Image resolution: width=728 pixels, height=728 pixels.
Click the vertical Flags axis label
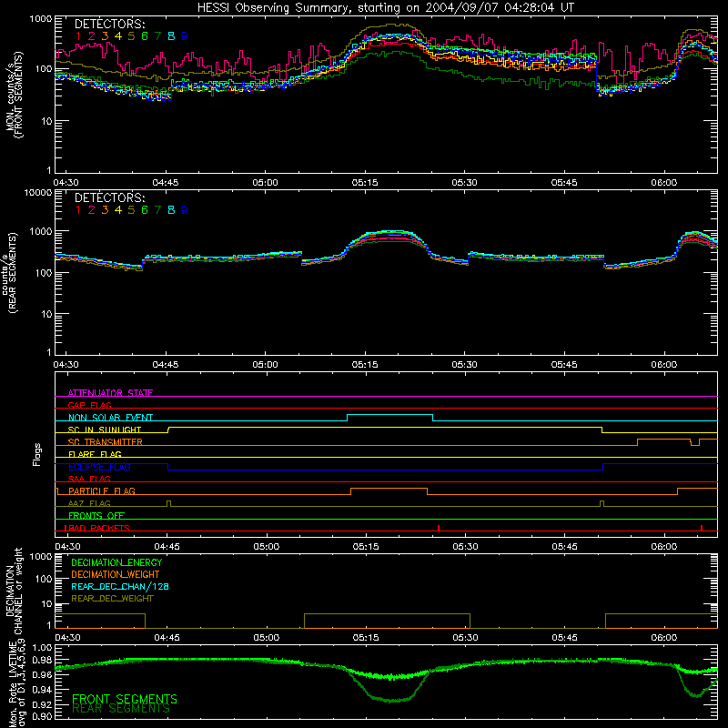click(x=37, y=454)
